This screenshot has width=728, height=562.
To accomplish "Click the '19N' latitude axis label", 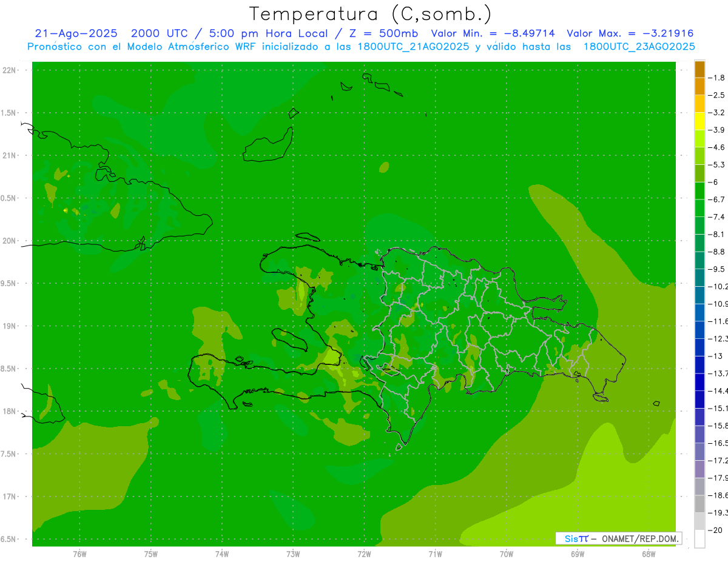I will coord(9,326).
